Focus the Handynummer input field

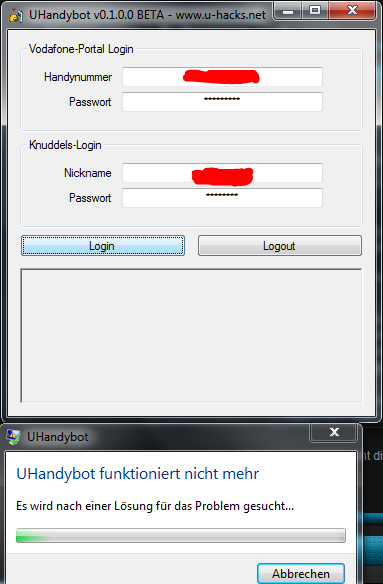click(222, 77)
